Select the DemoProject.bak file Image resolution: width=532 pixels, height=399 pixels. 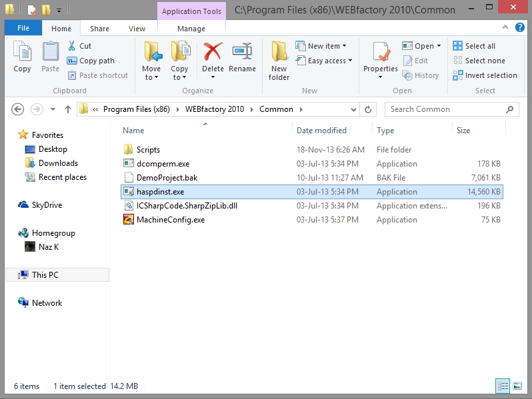click(x=312, y=178)
